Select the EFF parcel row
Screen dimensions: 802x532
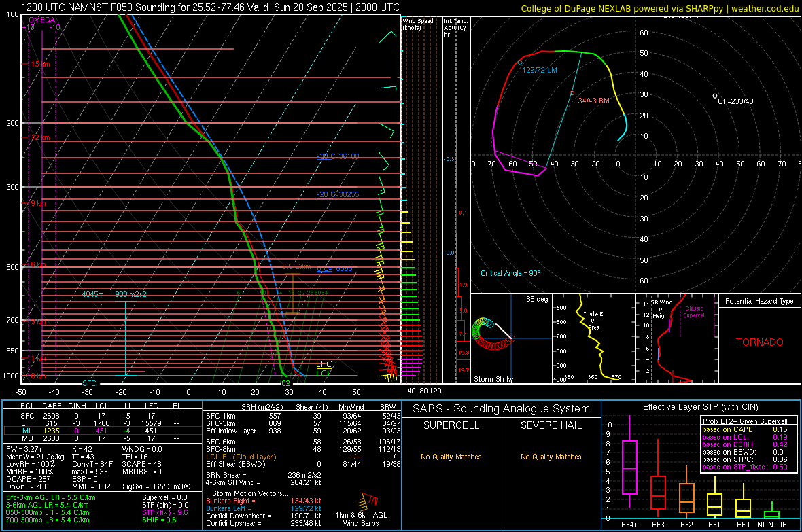[x=102, y=423]
